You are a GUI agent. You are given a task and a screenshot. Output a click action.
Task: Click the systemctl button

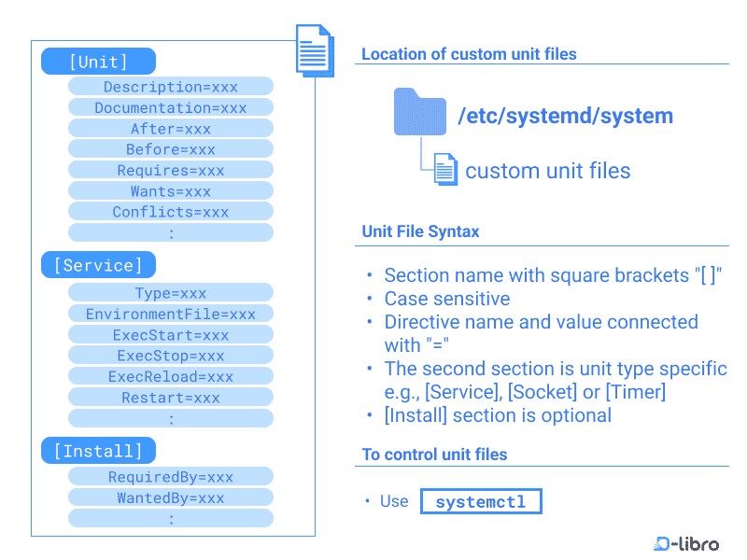coord(481,501)
